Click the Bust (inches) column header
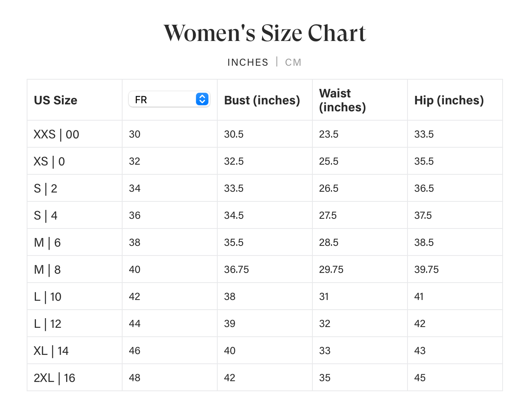The height and width of the screenshot is (409, 532). (x=262, y=100)
